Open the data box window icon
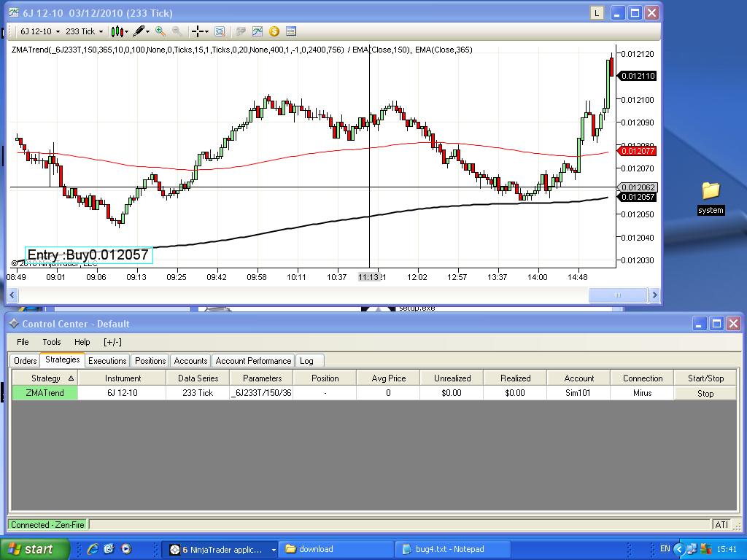The height and width of the screenshot is (560, 747). click(291, 31)
